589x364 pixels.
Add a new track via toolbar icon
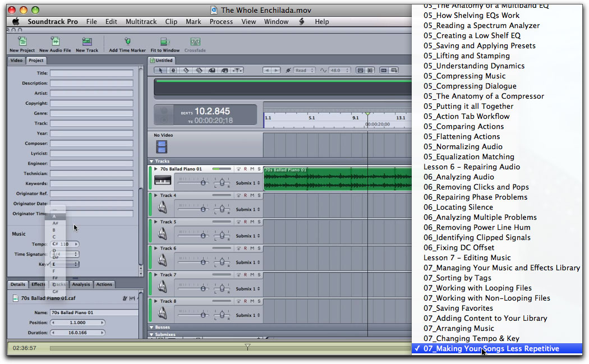coord(87,42)
